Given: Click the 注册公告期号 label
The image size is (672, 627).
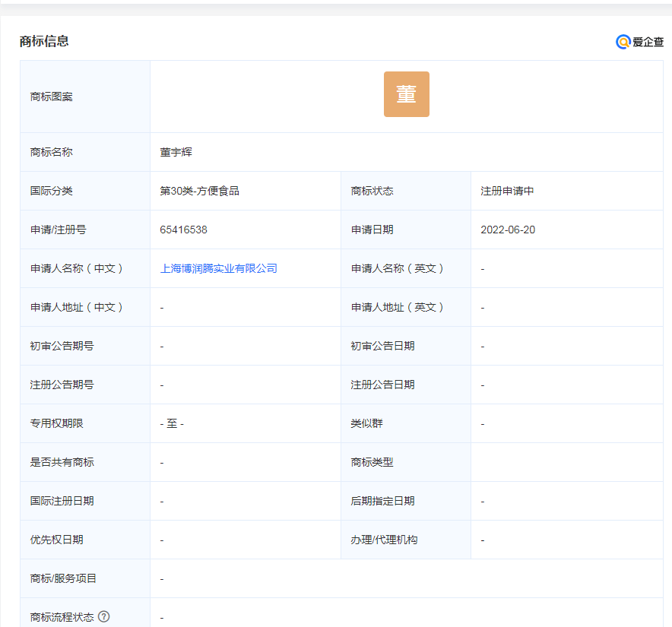Looking at the screenshot, I should click(x=62, y=385).
